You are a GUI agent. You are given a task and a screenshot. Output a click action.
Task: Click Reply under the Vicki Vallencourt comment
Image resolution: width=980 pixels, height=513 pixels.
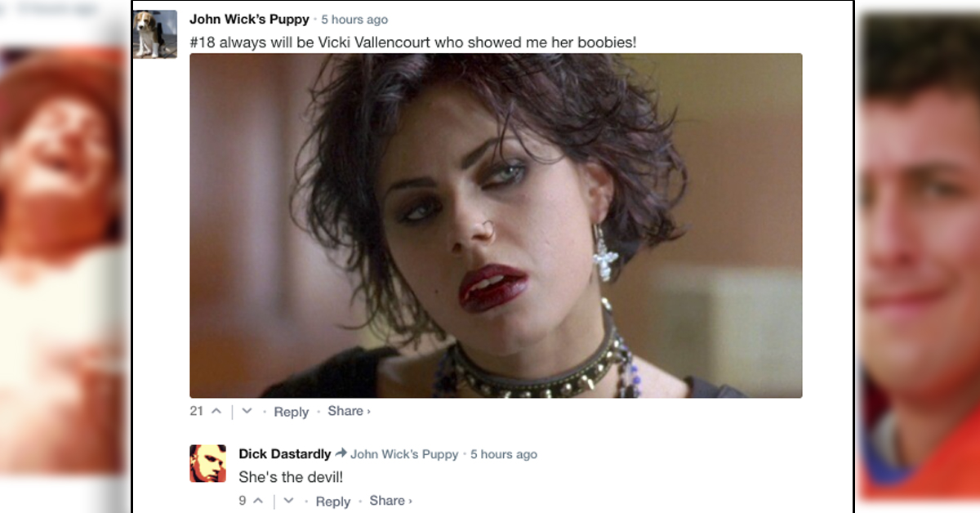pyautogui.click(x=292, y=412)
